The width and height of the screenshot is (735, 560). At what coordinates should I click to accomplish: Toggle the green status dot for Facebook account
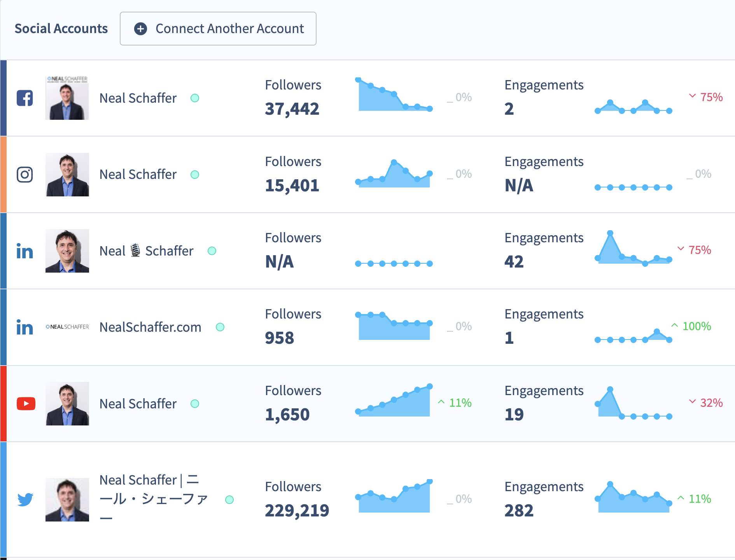pos(195,98)
